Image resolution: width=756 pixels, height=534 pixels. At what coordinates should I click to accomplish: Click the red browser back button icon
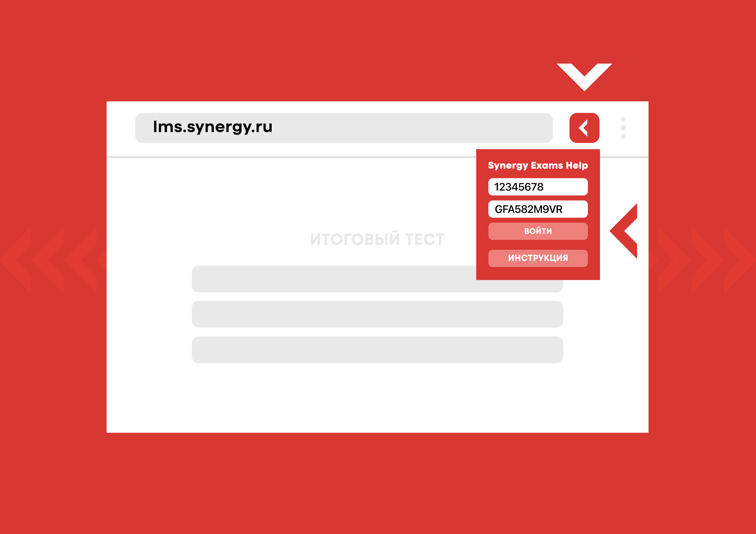click(x=585, y=127)
